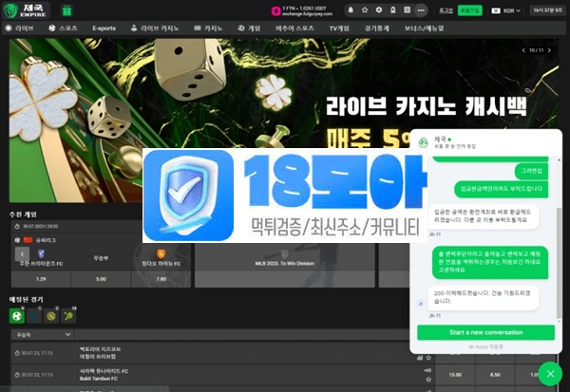This screenshot has width=570, height=392.
Task: Click the 추천 게임 section heading
Action: point(23,215)
